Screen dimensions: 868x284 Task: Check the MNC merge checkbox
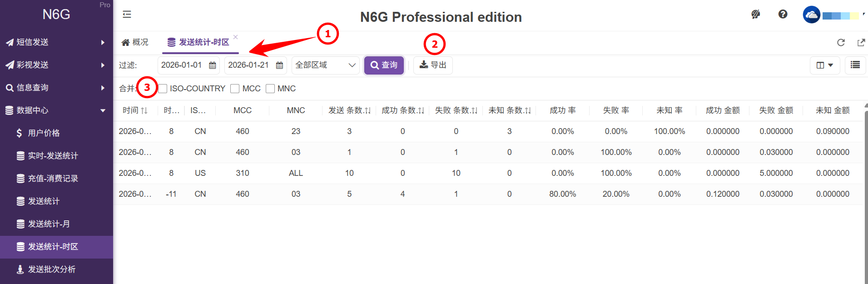point(270,89)
